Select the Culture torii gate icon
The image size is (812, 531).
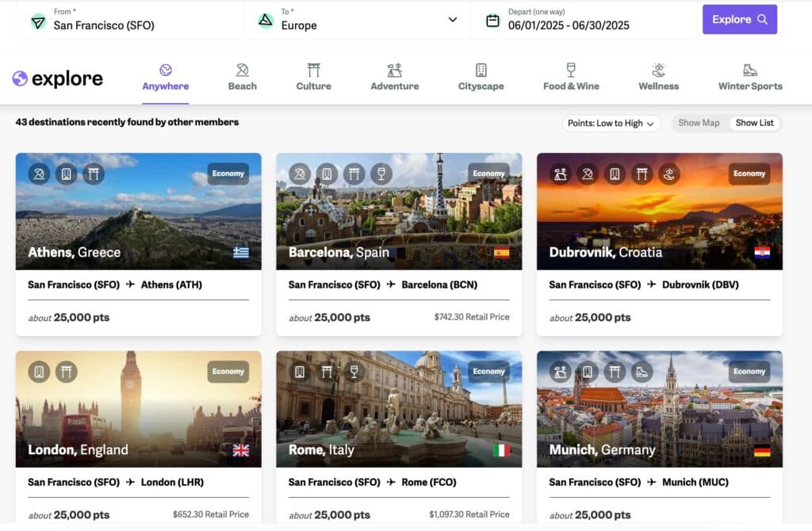coord(313,71)
